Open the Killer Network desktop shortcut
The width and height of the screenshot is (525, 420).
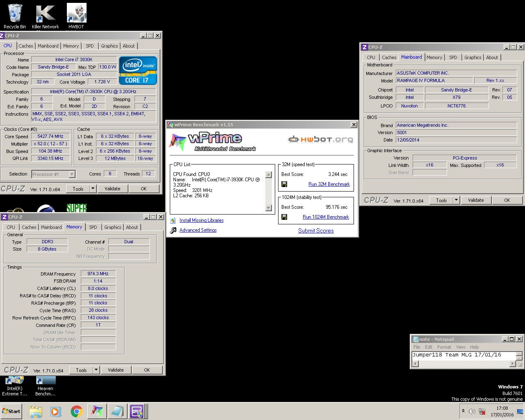tap(45, 16)
